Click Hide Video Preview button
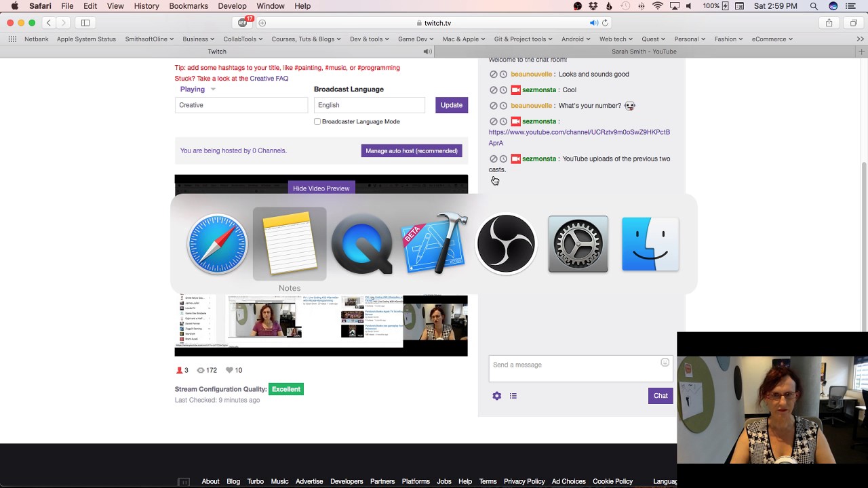Screen dimensions: 868x488 pyautogui.click(x=321, y=188)
